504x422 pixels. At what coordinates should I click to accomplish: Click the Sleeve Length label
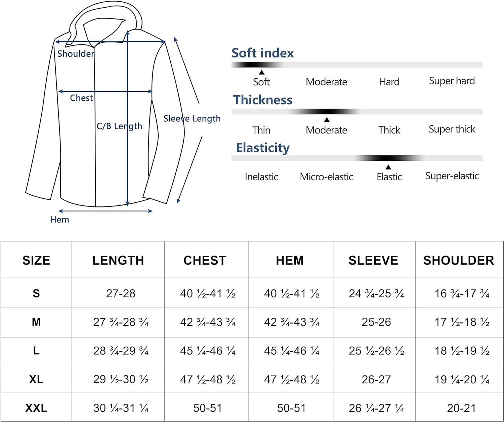pyautogui.click(x=192, y=119)
